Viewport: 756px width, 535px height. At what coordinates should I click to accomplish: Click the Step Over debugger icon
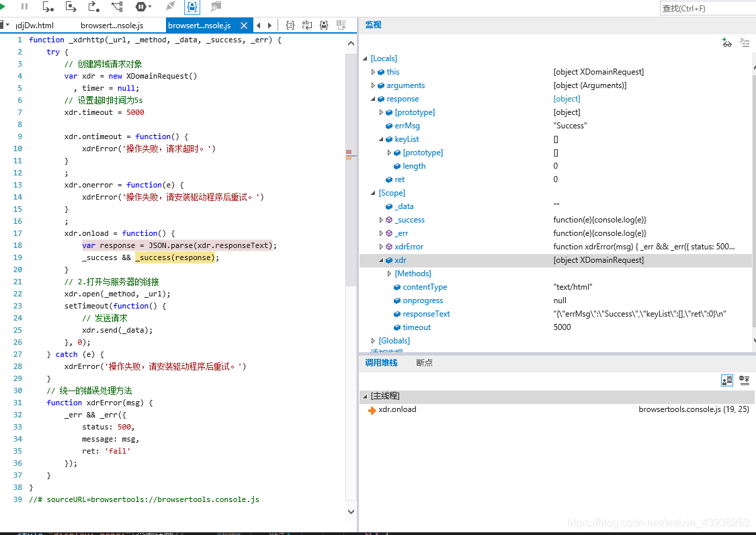(x=71, y=7)
